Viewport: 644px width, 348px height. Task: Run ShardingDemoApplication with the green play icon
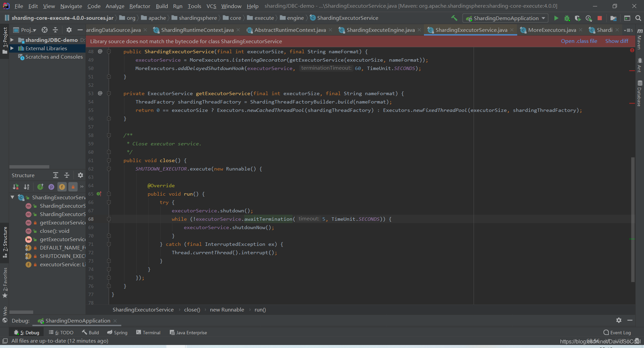[556, 18]
